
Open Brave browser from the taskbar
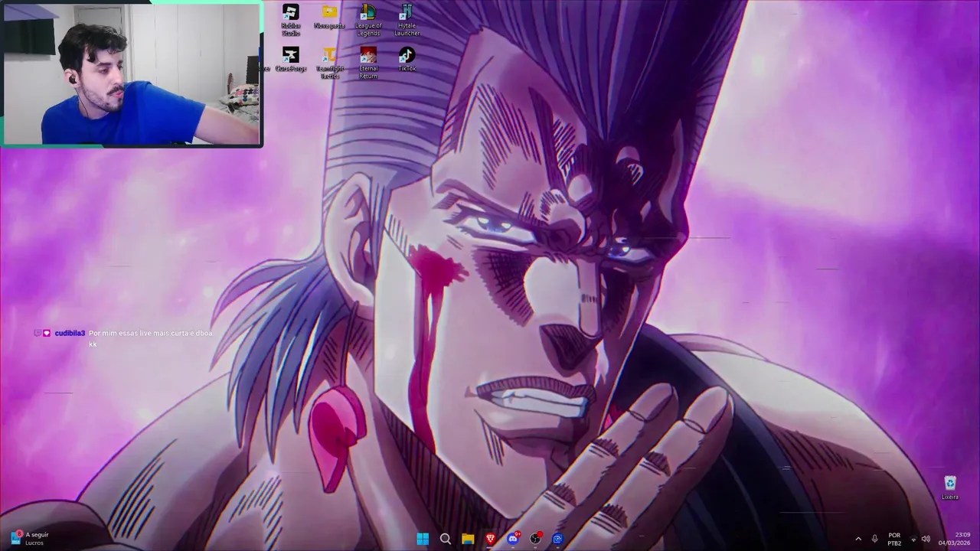491,539
